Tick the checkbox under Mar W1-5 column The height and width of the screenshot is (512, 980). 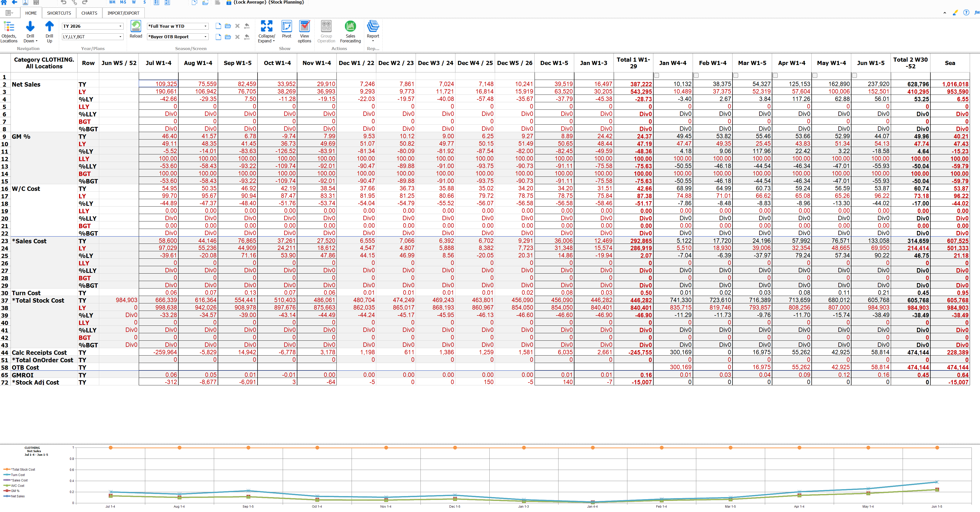[x=736, y=75]
